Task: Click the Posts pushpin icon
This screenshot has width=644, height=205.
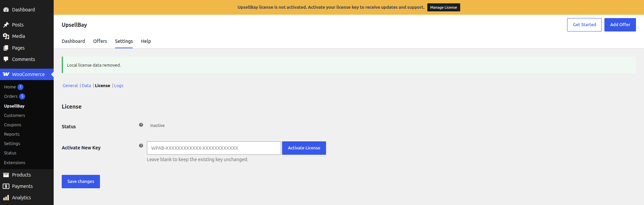Action: pyautogui.click(x=6, y=25)
